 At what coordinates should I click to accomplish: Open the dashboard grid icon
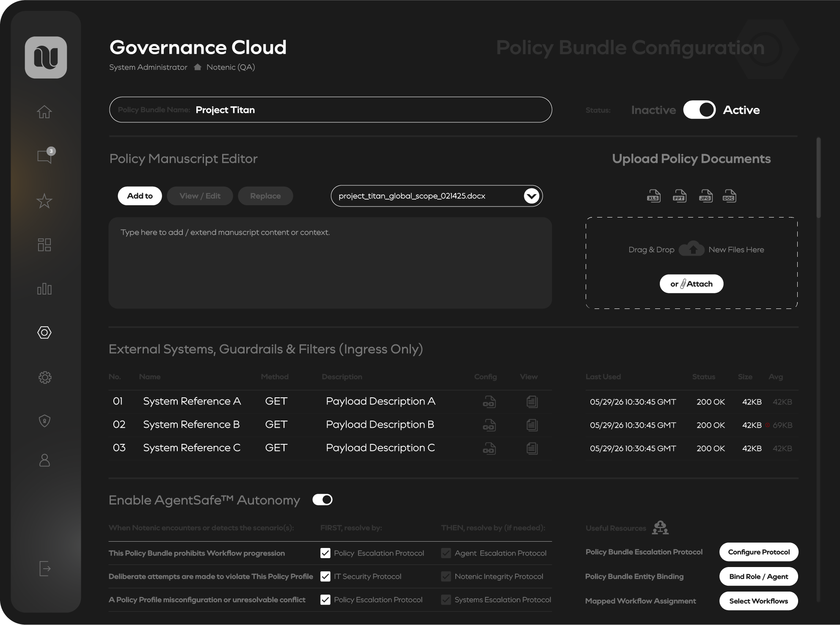pos(44,245)
